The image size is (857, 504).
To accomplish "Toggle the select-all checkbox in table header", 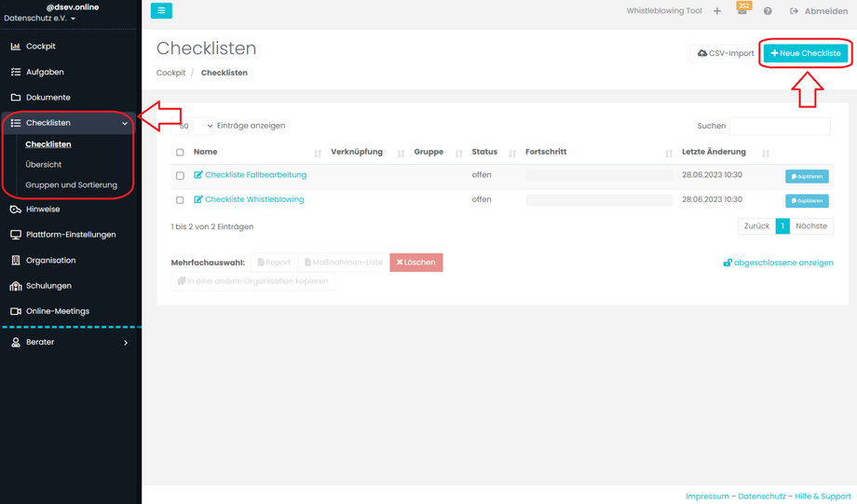I will click(181, 152).
